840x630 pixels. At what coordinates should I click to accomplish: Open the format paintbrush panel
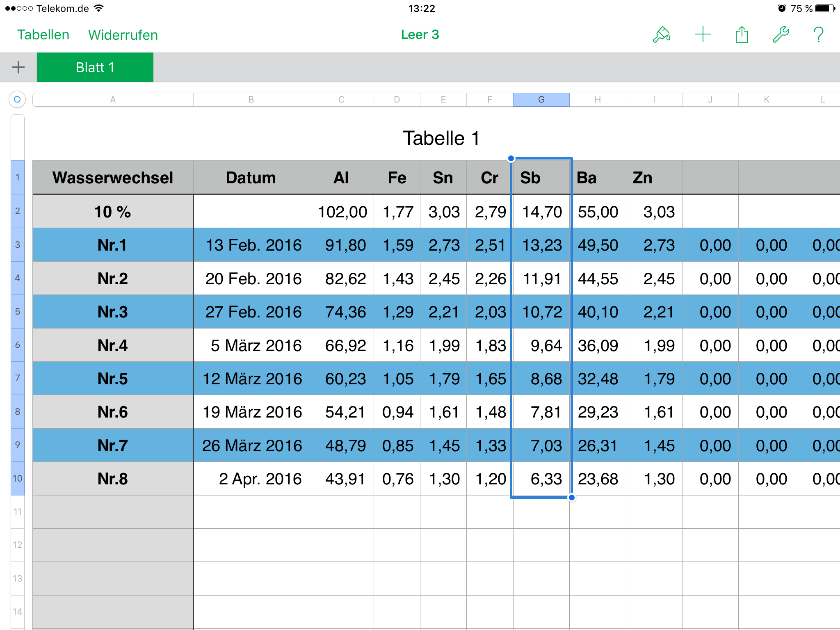662,35
